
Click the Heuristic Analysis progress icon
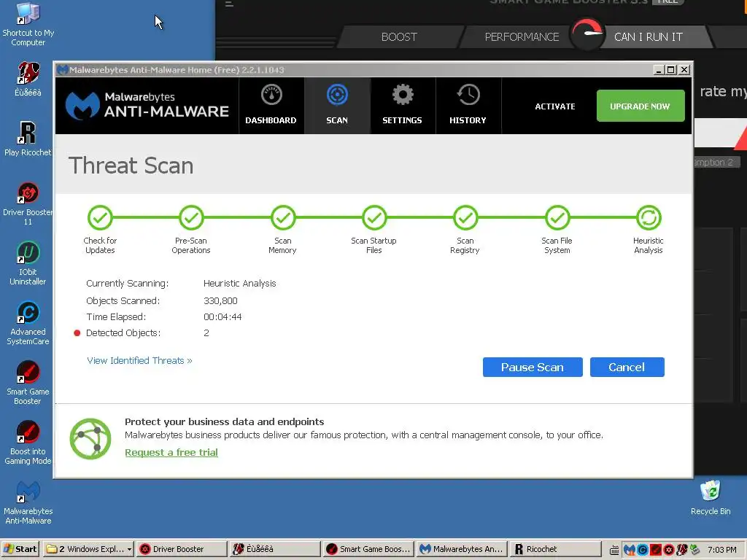(x=649, y=217)
